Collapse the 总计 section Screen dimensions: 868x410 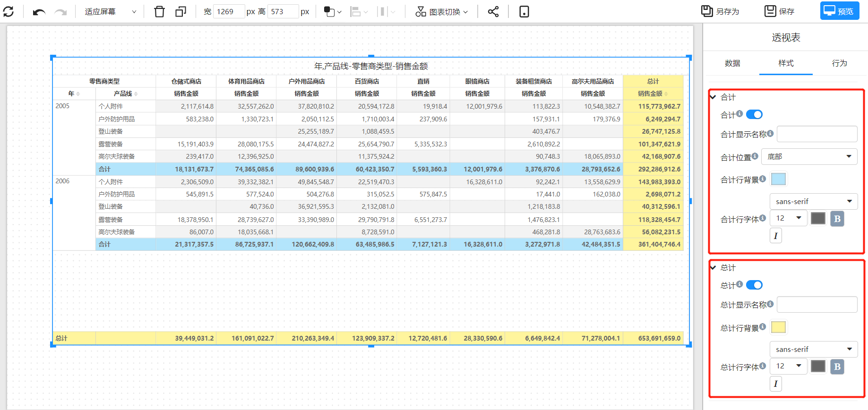(x=713, y=267)
